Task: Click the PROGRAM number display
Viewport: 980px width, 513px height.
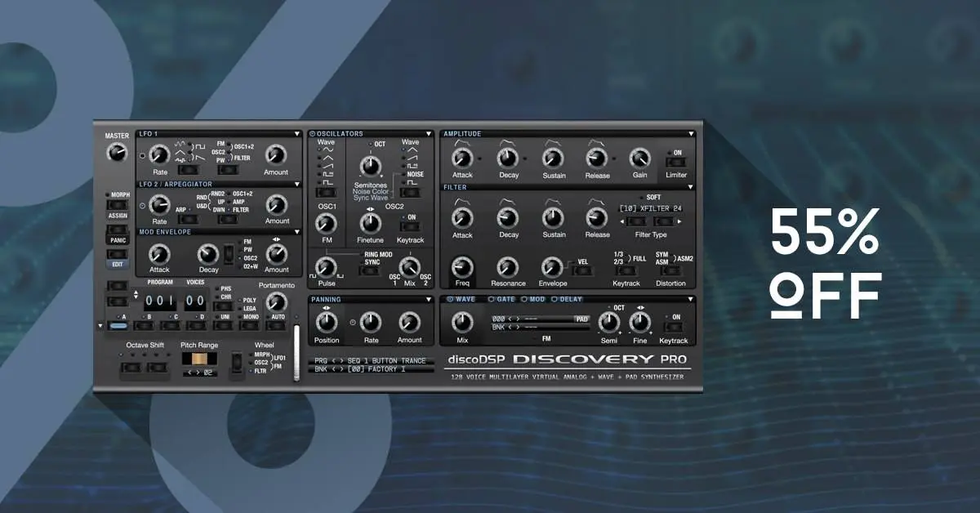Action: [159, 301]
